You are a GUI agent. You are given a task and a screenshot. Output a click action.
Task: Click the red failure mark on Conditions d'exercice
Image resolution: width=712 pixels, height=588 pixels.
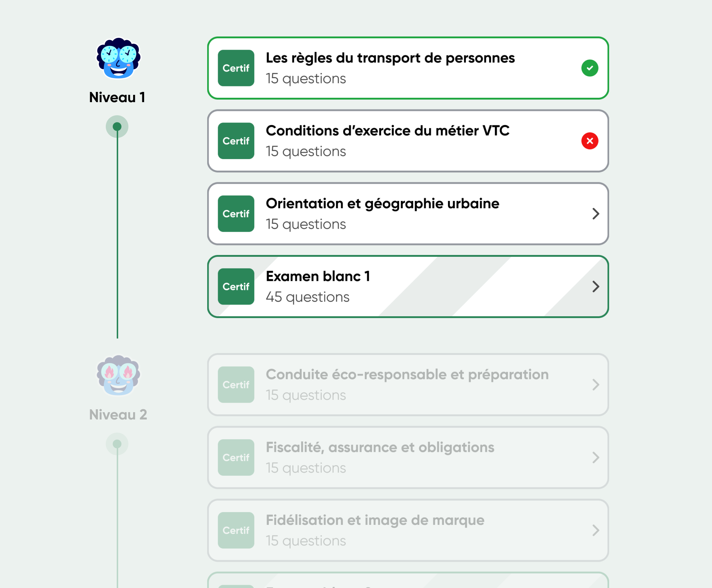(590, 141)
